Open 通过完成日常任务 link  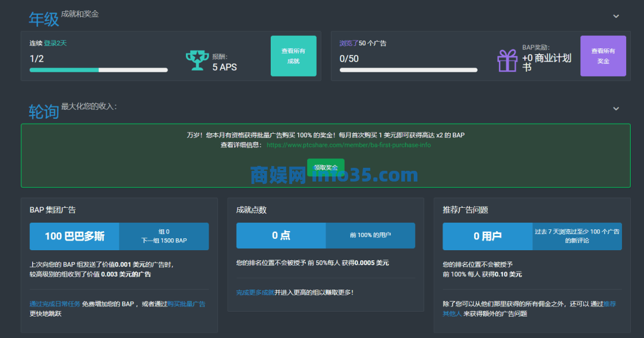pyautogui.click(x=55, y=304)
